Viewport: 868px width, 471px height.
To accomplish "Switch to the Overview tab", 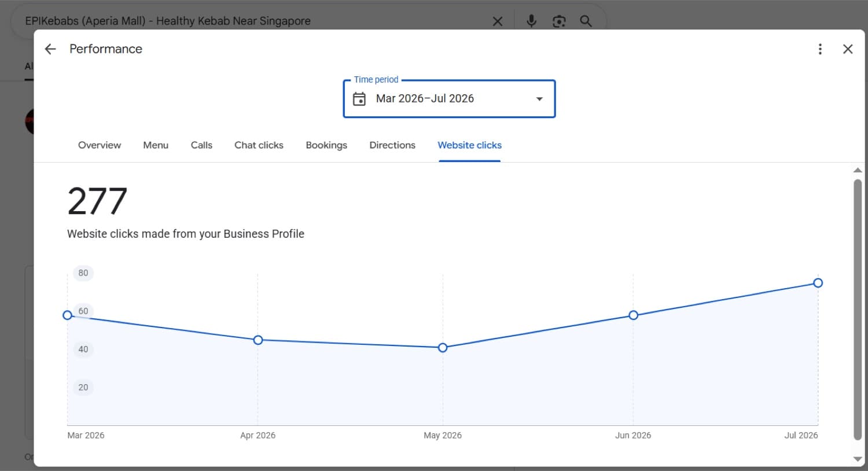I will (x=100, y=145).
